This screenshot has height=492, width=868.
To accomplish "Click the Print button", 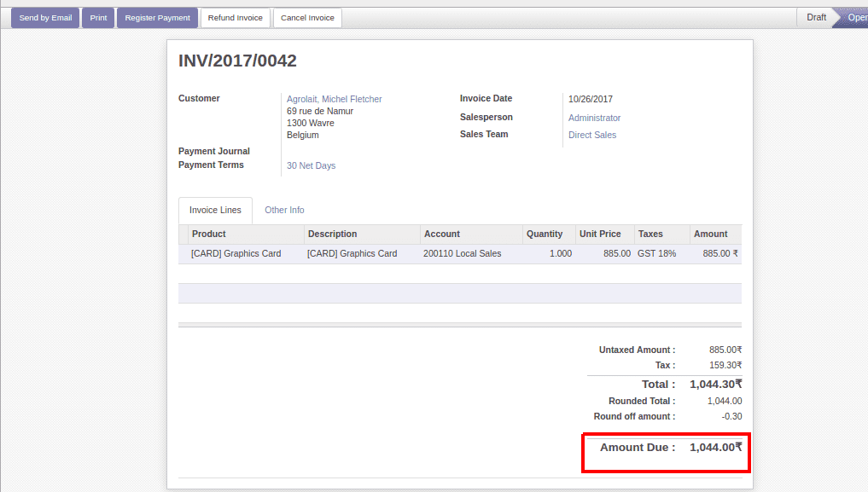I will click(x=97, y=17).
